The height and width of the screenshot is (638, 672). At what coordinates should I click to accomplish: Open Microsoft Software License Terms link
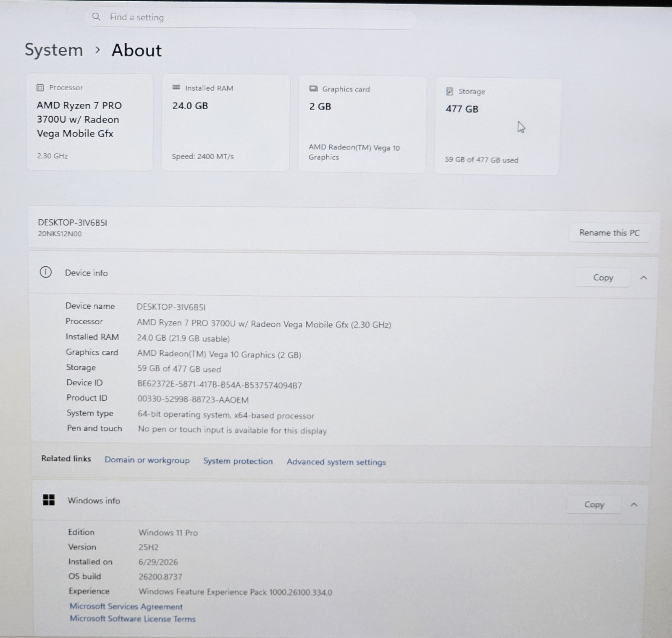pyautogui.click(x=133, y=618)
